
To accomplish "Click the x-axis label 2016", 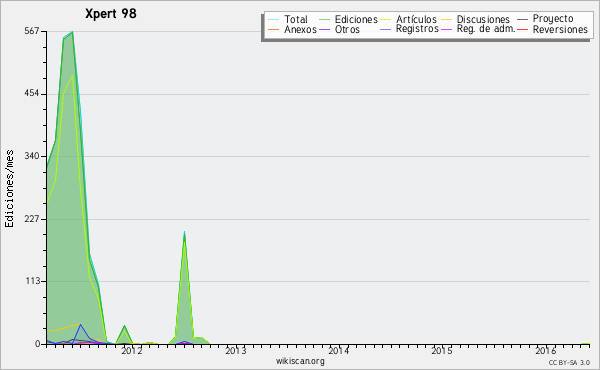I will pyautogui.click(x=546, y=350).
